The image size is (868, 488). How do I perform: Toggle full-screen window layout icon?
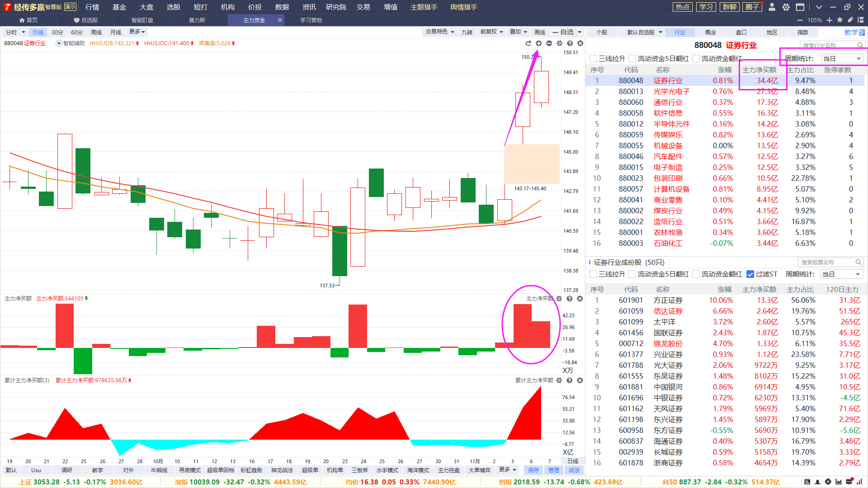[x=800, y=7]
